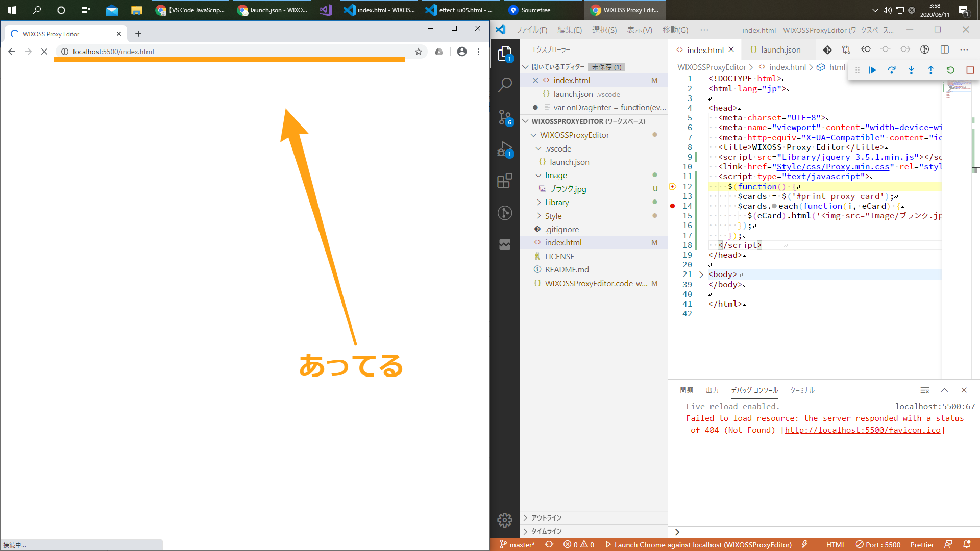980x551 pixels.
Task: Maximize the bottom panel chevron
Action: point(944,390)
